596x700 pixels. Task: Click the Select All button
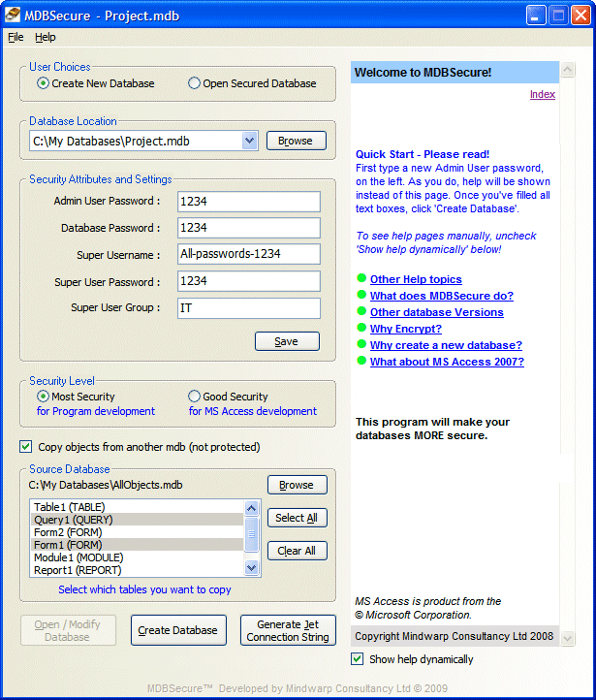point(298,518)
